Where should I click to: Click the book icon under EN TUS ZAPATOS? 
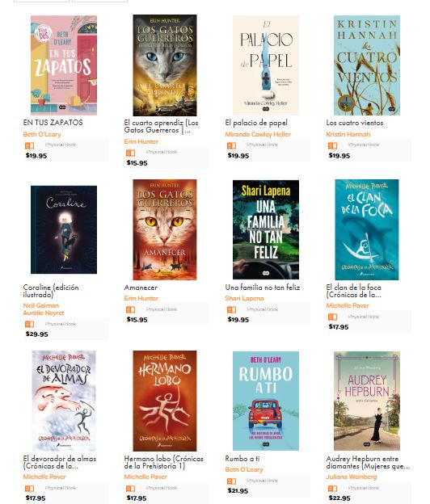30,146
